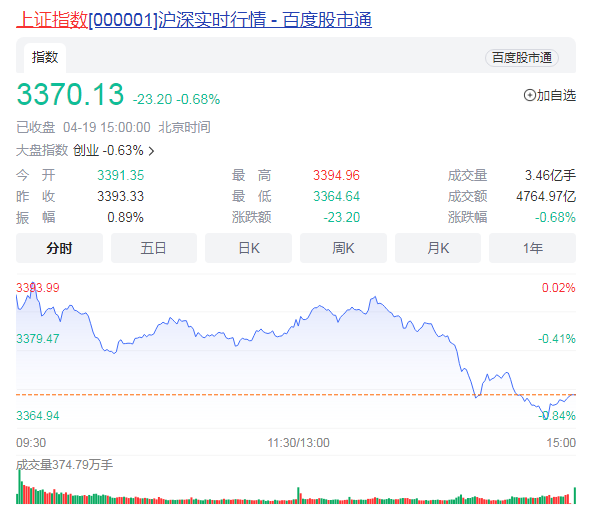
Task: Click the plus icon to add to watchlist
Action: 530,96
